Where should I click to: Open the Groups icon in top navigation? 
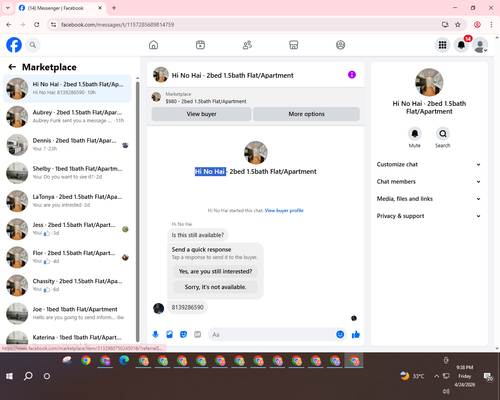340,45
